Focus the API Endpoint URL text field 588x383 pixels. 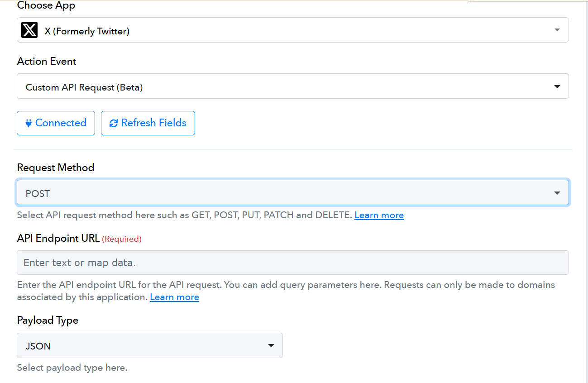(x=292, y=263)
